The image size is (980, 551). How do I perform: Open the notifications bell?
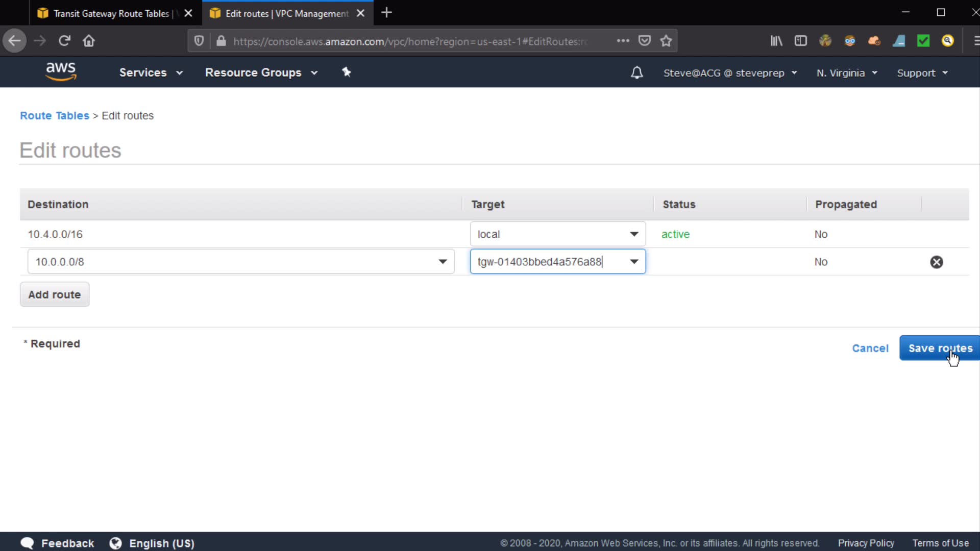pos(636,72)
